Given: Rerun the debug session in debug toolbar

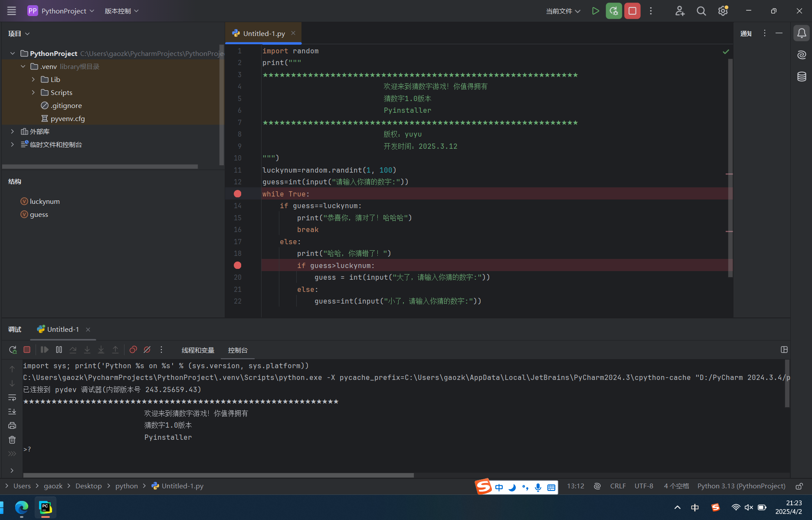Looking at the screenshot, I should 13,350.
